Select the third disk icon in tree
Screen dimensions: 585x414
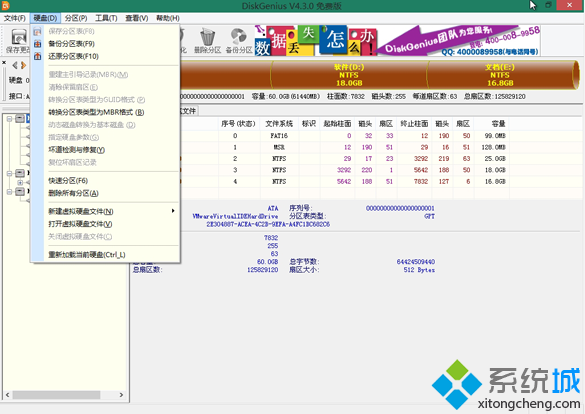(20, 192)
